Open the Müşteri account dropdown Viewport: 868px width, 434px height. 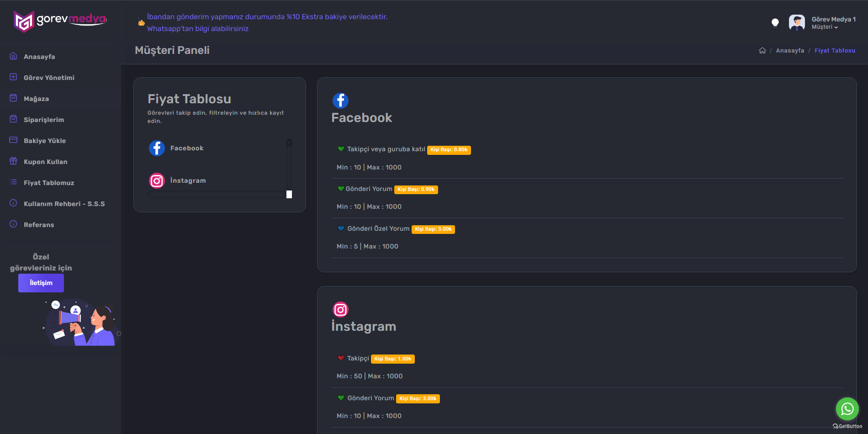tap(825, 27)
